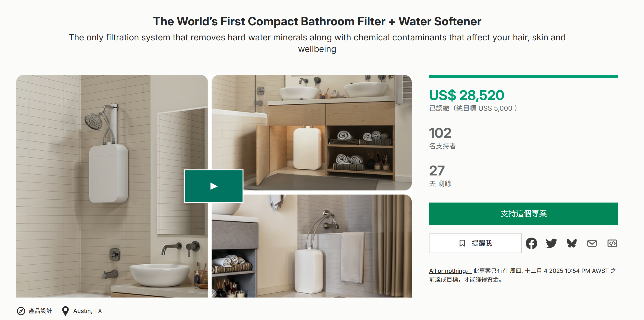
Task: Click the location pin icon
Action: [x=65, y=311]
